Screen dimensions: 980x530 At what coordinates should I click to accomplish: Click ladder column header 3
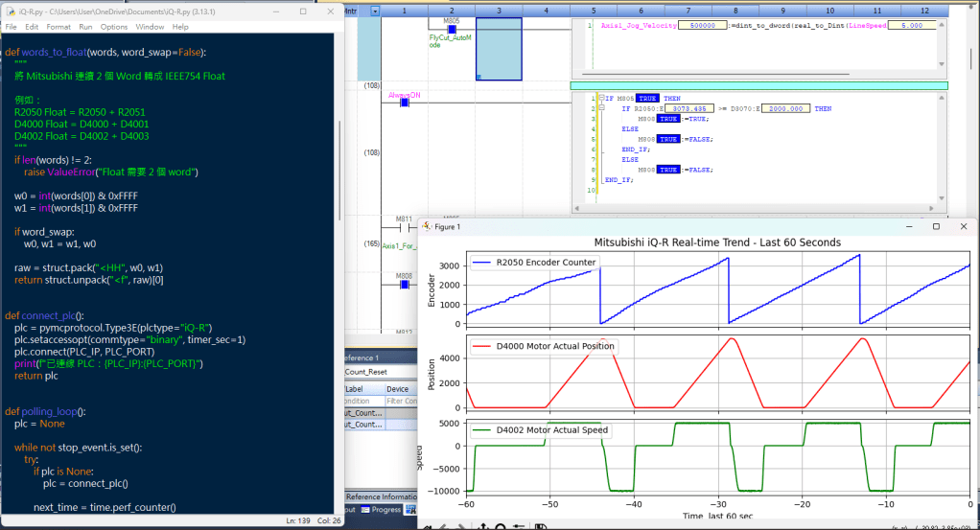499,11
